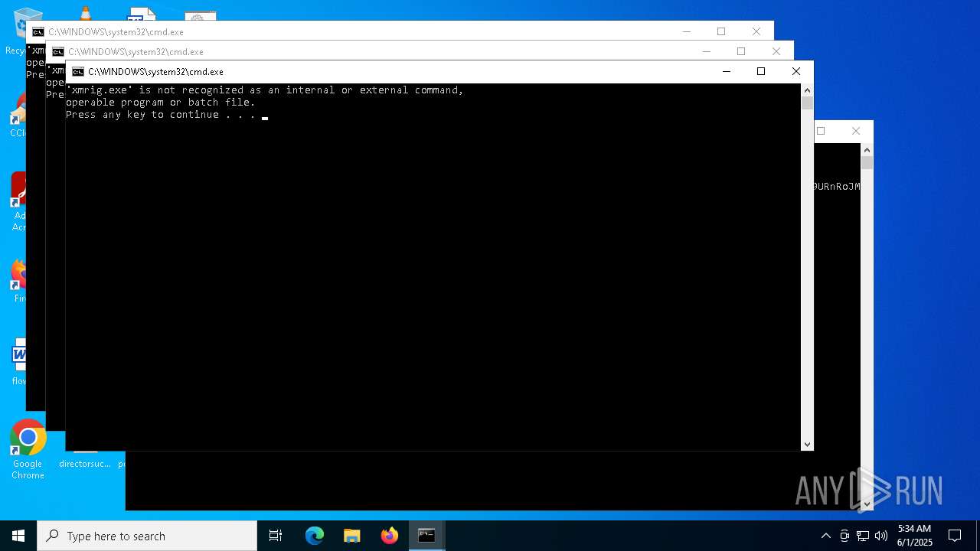Close the rearmost cmd.exe window
The height and width of the screenshot is (551, 980).
pos(756,31)
